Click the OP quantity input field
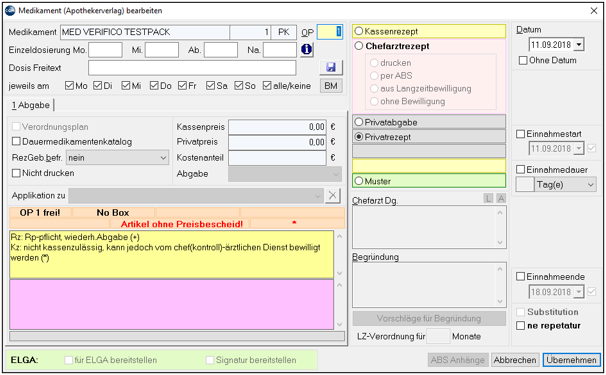 point(330,32)
